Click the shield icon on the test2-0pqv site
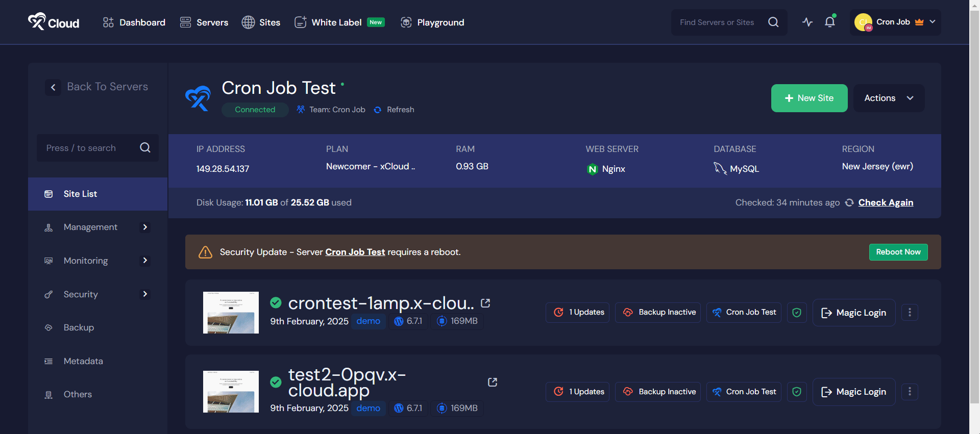980x434 pixels. 797,392
